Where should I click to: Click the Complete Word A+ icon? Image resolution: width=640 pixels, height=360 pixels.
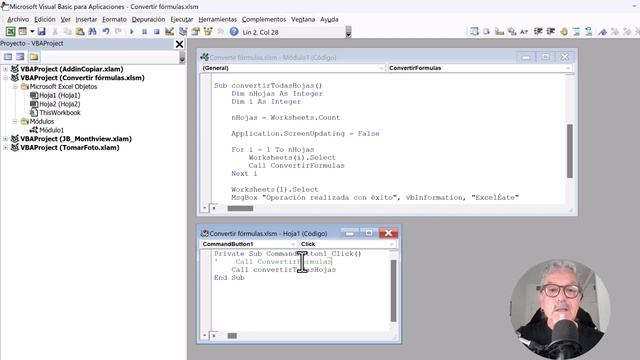(x=524, y=31)
